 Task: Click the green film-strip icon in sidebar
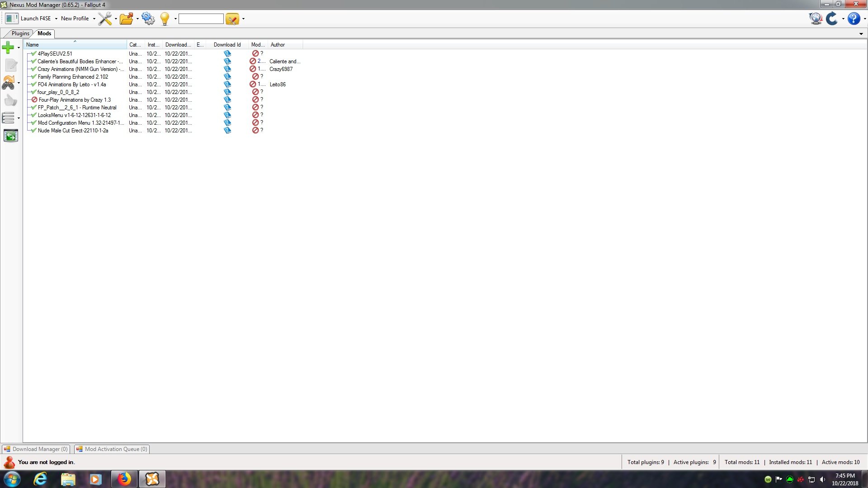pyautogui.click(x=11, y=136)
